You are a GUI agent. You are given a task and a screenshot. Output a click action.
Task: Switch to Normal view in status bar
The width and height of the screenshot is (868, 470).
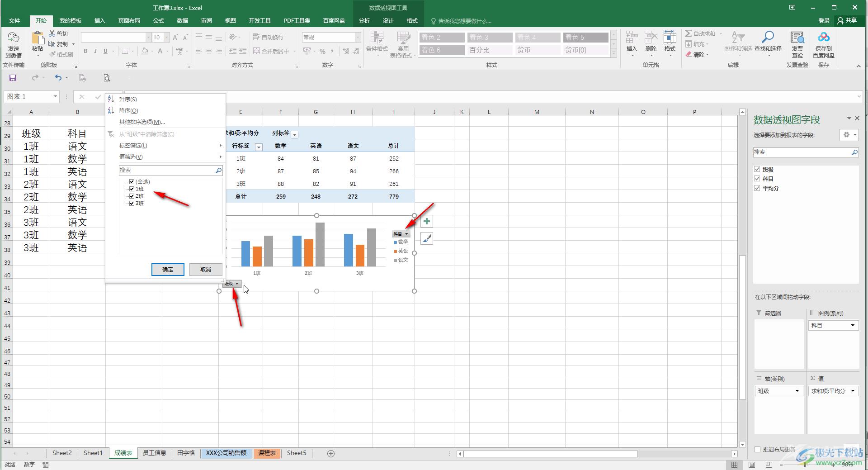(734, 465)
